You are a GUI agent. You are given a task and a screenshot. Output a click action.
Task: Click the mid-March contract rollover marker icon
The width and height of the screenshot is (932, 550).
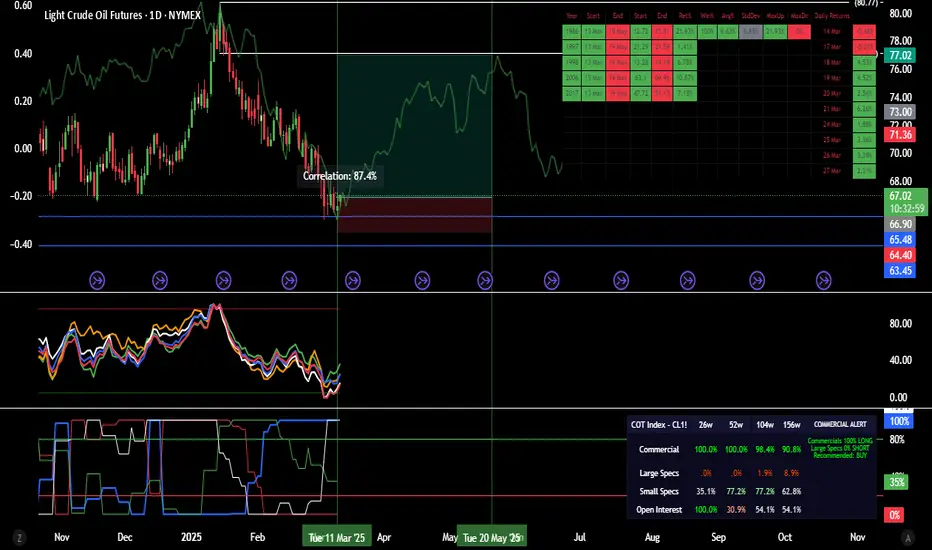coord(353,280)
